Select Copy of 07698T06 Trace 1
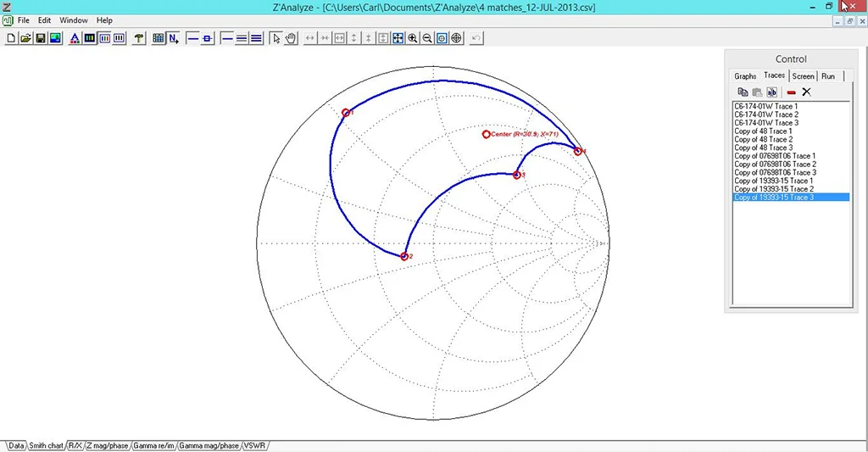This screenshot has height=452, width=868. pos(791,156)
